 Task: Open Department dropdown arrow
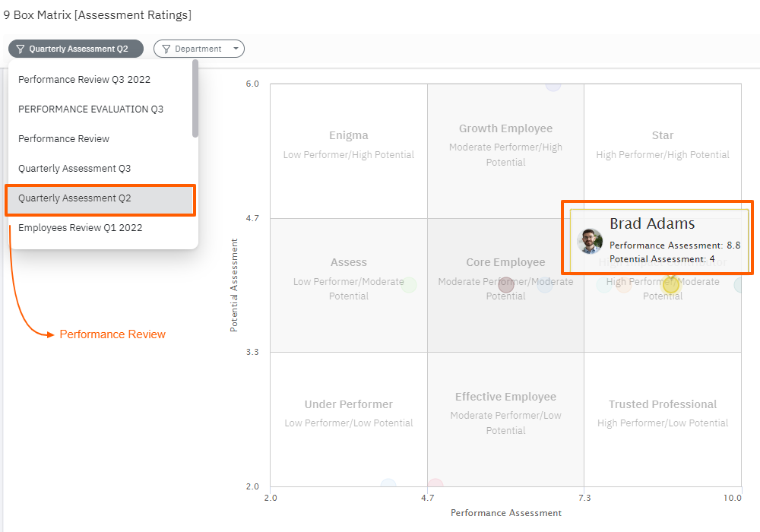coord(236,49)
